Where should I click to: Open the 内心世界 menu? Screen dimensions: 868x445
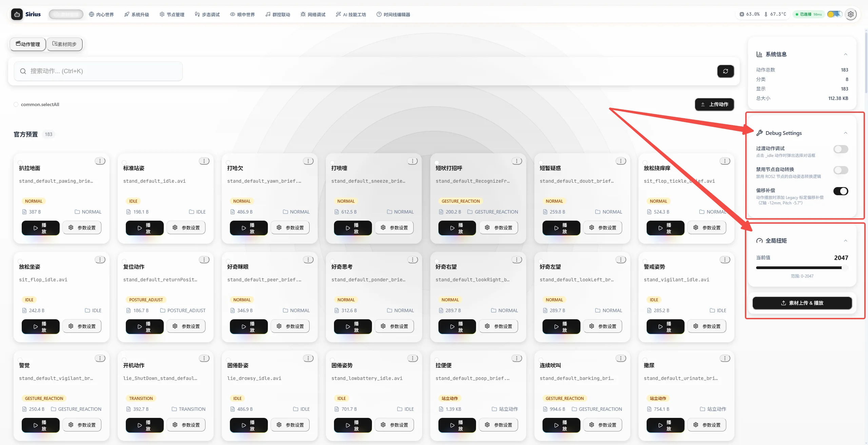pyautogui.click(x=101, y=15)
